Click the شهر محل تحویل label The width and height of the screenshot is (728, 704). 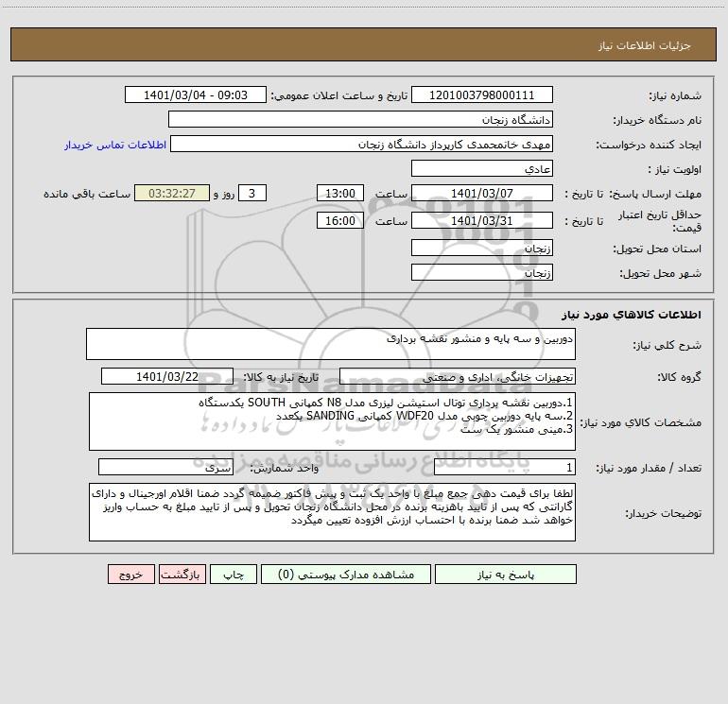pyautogui.click(x=660, y=273)
